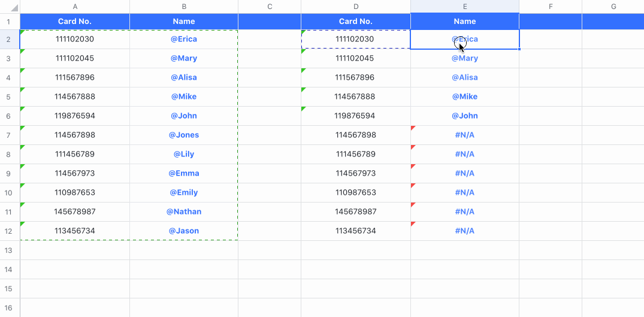Select column G header
644x317 pixels.
(613, 7)
